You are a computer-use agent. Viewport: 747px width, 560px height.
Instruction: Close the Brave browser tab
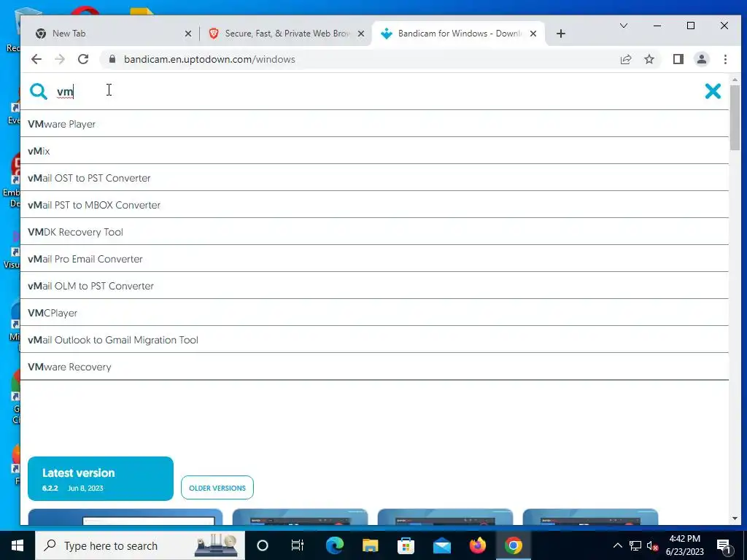360,34
